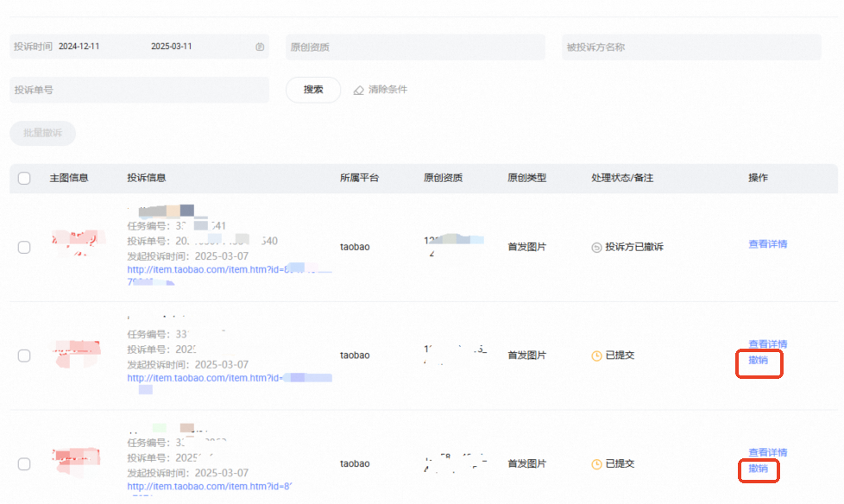Screen dimensions: 844x504
Task: Click taobao platform cell in second row
Action: point(355,356)
